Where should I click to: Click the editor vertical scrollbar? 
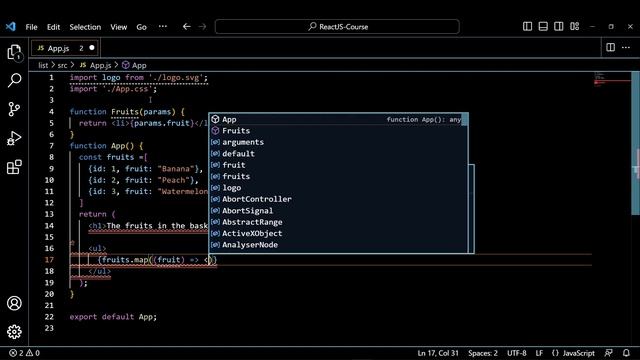pos(636,143)
